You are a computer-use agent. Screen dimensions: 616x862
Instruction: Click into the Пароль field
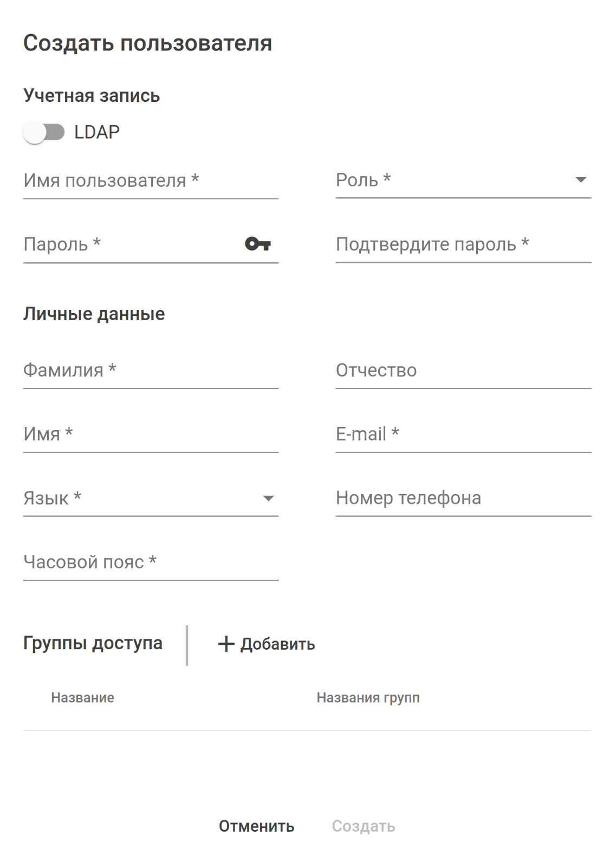[130, 245]
